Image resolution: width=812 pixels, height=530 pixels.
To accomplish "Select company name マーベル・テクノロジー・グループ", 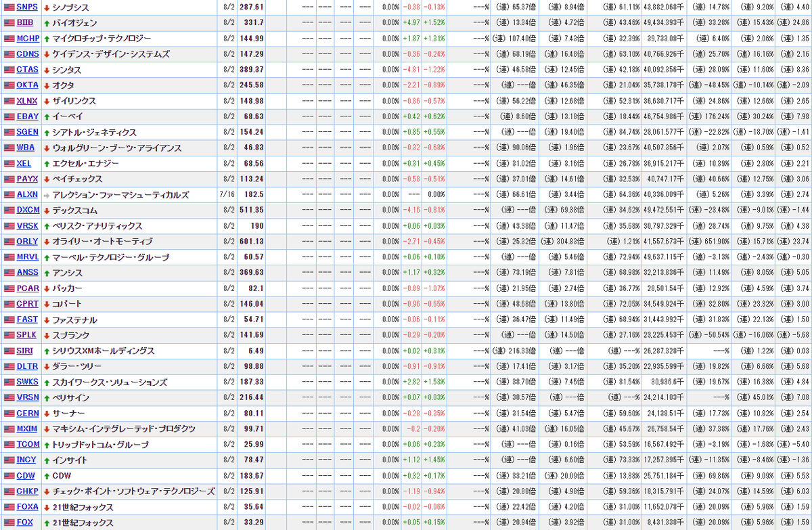I will point(111,257).
